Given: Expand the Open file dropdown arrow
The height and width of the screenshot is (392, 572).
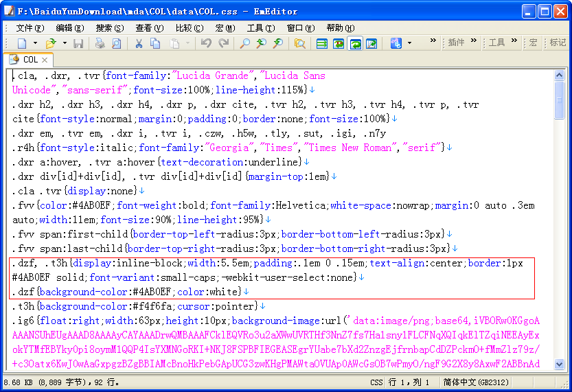Looking at the screenshot, I should (65, 43).
